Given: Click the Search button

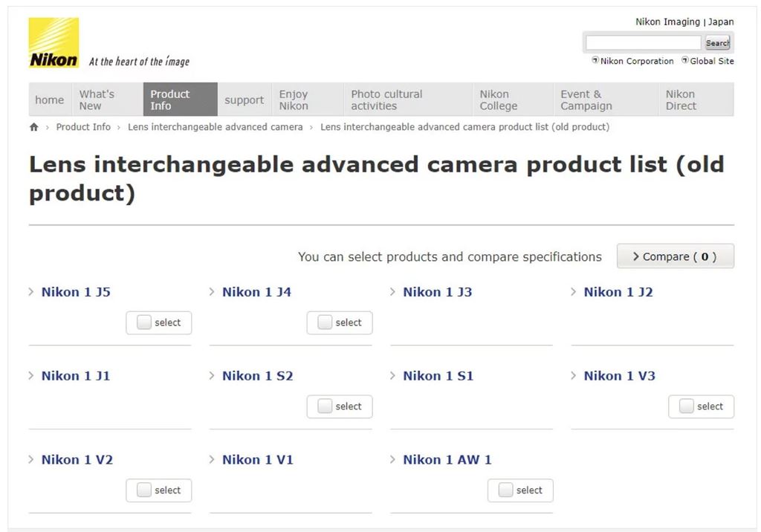Looking at the screenshot, I should [x=717, y=42].
